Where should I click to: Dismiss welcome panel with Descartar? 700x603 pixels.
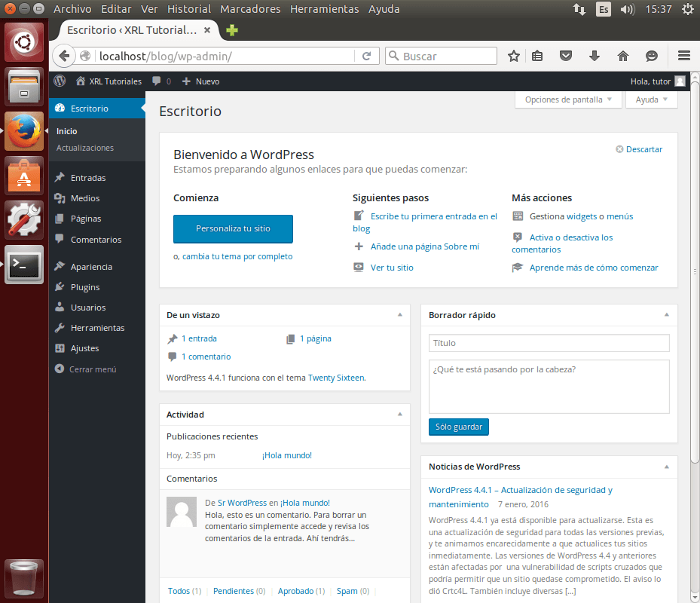click(x=639, y=149)
